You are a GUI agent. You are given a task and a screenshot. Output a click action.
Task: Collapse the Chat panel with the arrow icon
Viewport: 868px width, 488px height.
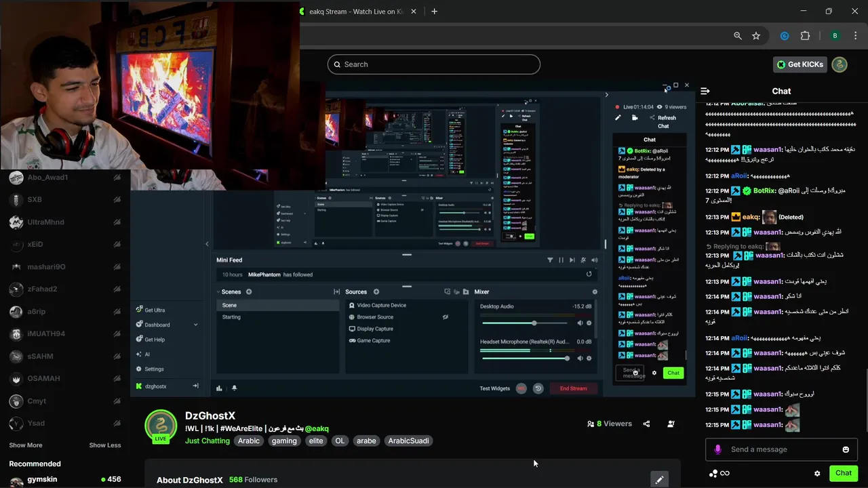point(705,91)
